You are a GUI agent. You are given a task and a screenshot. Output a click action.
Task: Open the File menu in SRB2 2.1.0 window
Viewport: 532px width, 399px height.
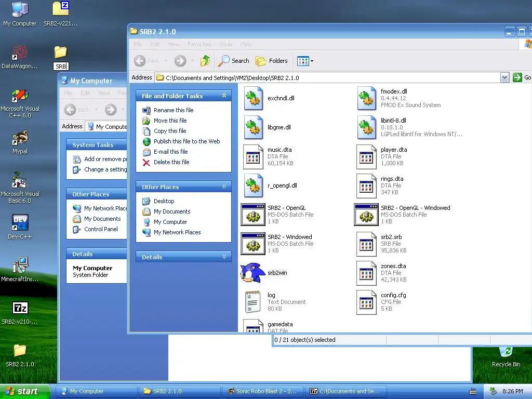[x=138, y=44]
